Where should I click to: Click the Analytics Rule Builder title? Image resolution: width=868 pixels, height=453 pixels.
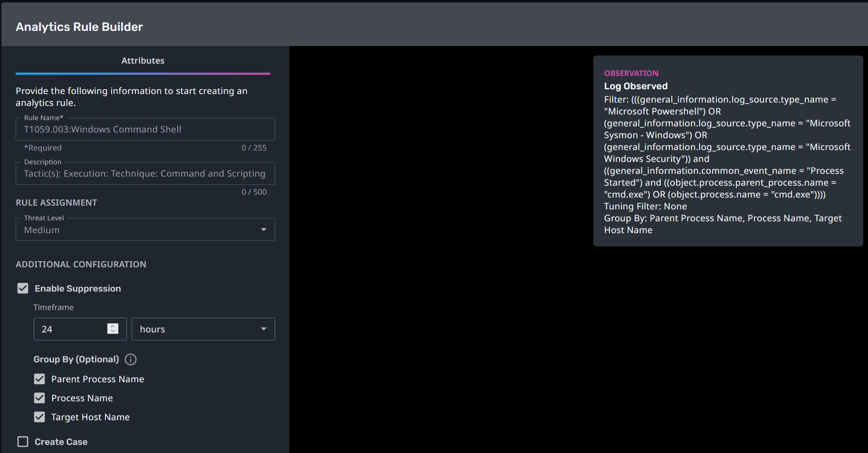79,27
